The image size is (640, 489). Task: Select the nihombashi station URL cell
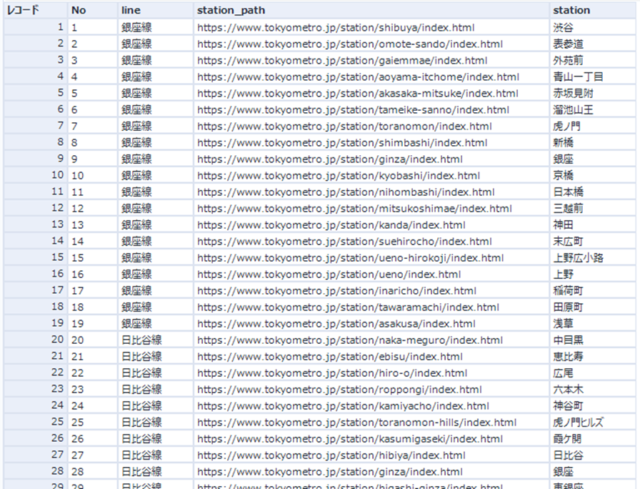click(371, 192)
